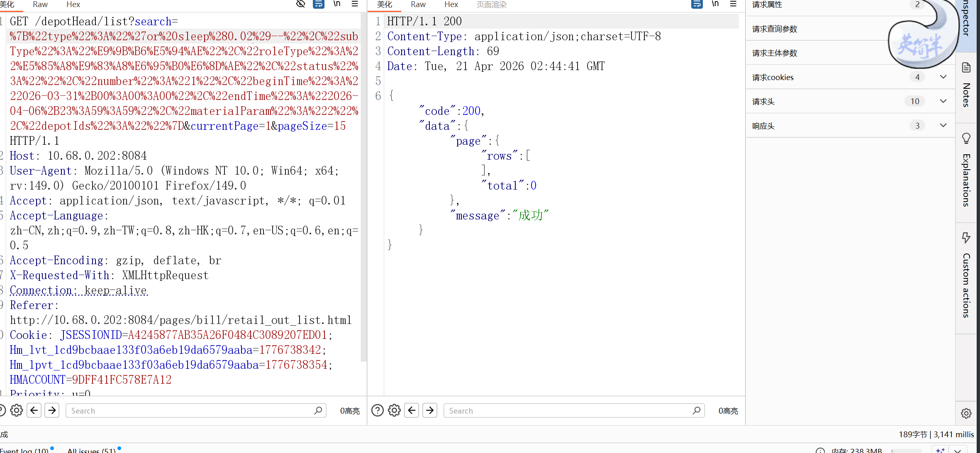
Task: Switch the response panel to the Hex tab
Action: pos(451,5)
